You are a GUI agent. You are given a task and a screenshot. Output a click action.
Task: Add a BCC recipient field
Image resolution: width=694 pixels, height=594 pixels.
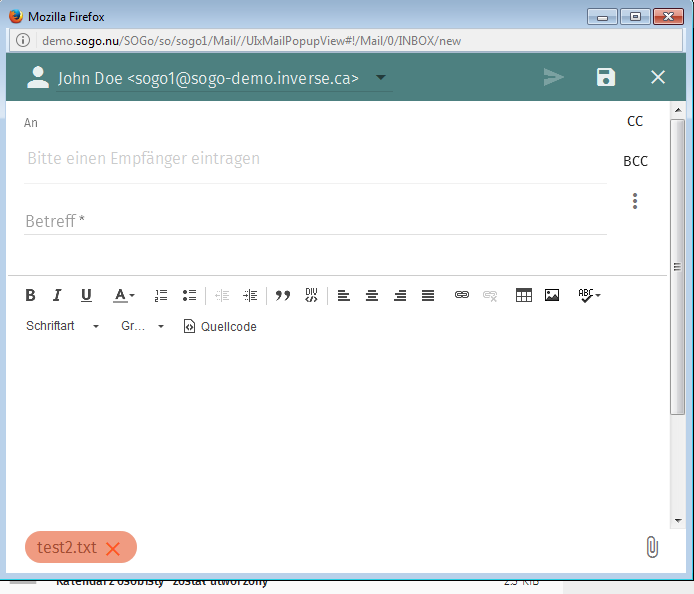(635, 161)
